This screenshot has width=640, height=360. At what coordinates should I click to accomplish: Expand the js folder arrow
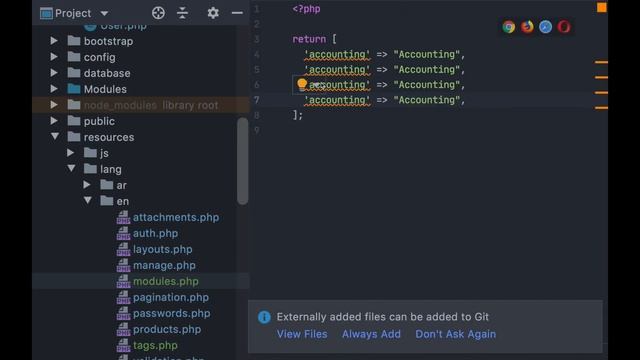pyautogui.click(x=70, y=153)
